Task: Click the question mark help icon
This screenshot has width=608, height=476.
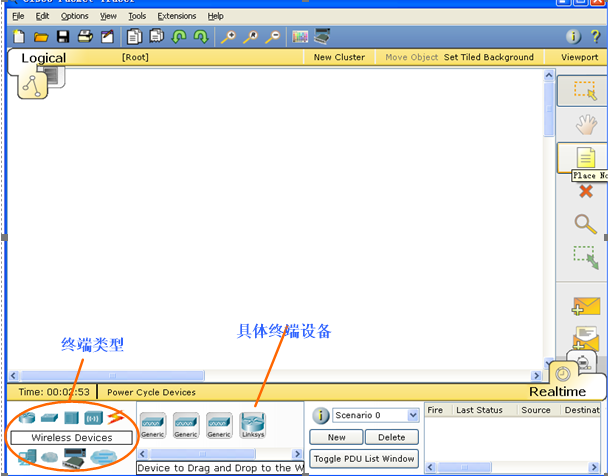Action: (x=595, y=36)
